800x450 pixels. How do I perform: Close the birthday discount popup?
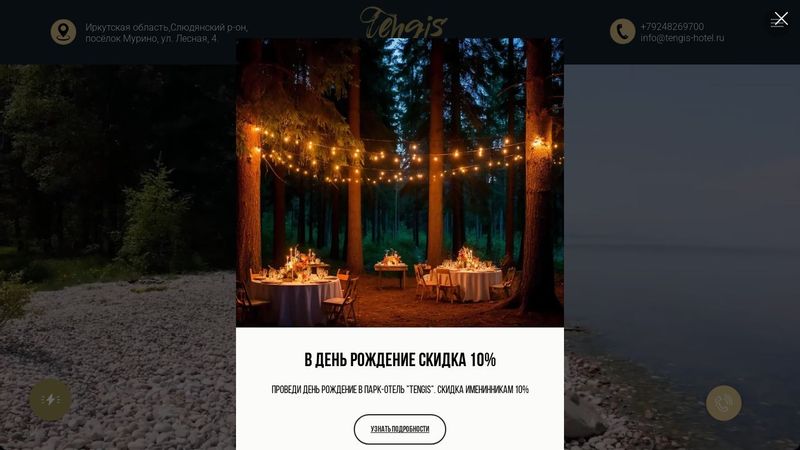coord(781,19)
